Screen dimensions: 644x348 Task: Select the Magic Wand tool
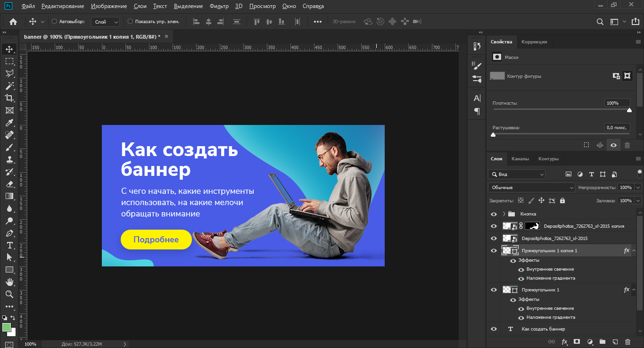coord(9,86)
